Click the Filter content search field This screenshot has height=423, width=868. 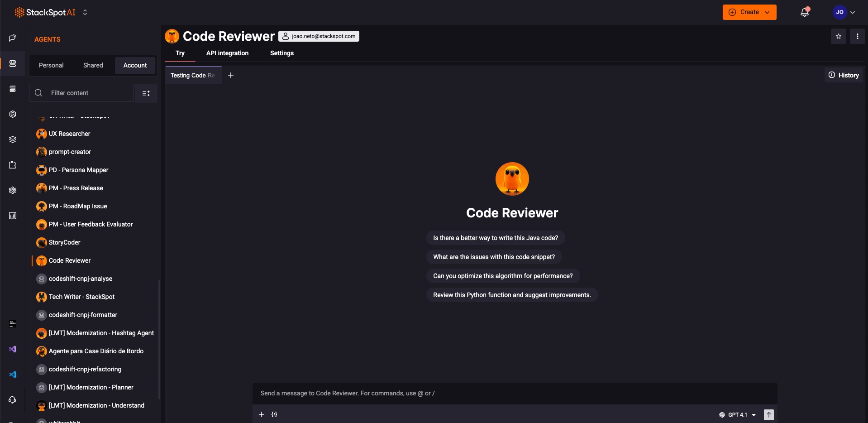coord(88,93)
